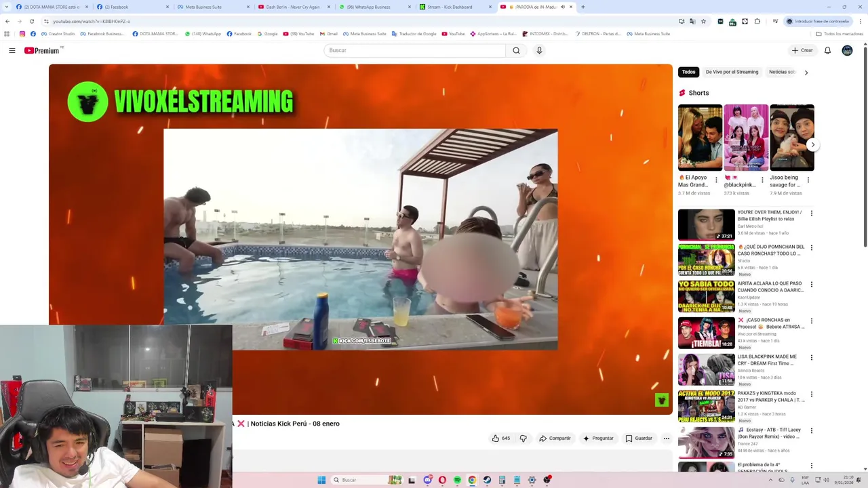868x488 pixels.
Task: Open 'El Apoyo Mas Grand...' short thumbnail
Action: coord(700,138)
